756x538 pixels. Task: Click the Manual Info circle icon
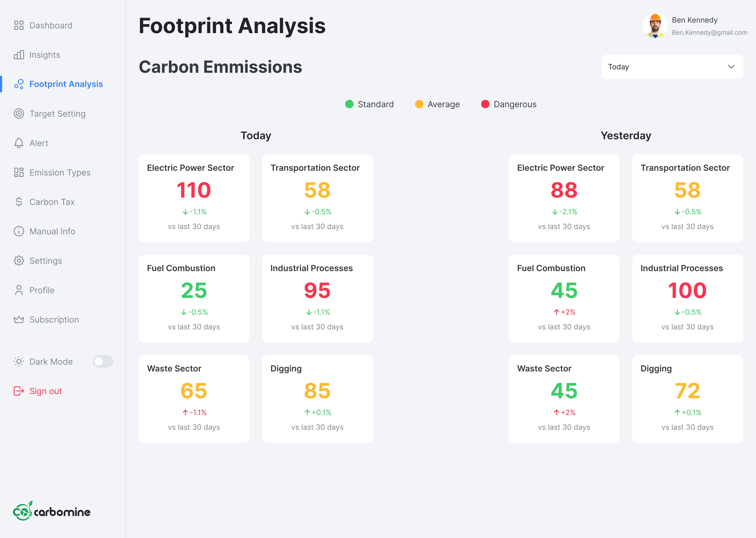pyautogui.click(x=19, y=231)
